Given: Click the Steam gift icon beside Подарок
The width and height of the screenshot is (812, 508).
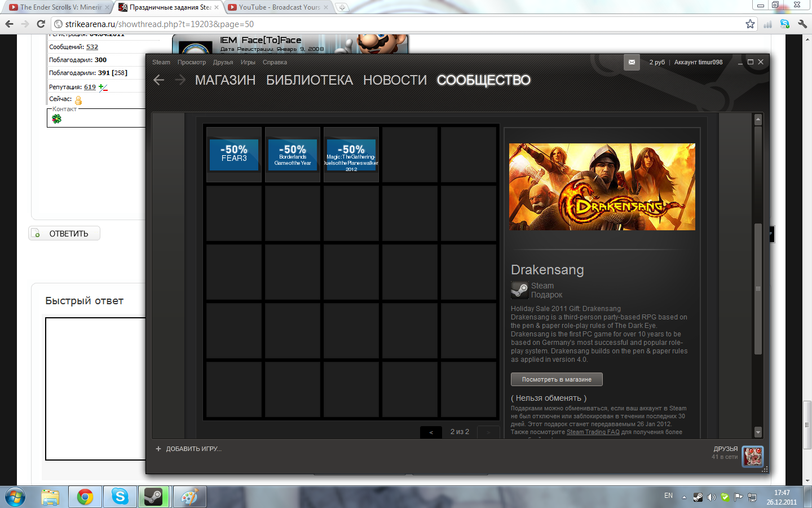Looking at the screenshot, I should pos(519,290).
